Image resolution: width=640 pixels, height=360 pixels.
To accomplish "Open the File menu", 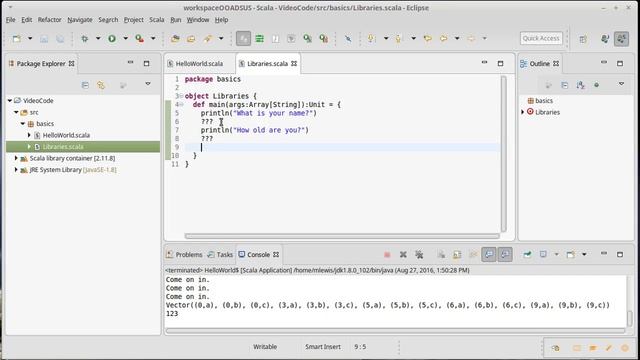I will click(x=11, y=20).
